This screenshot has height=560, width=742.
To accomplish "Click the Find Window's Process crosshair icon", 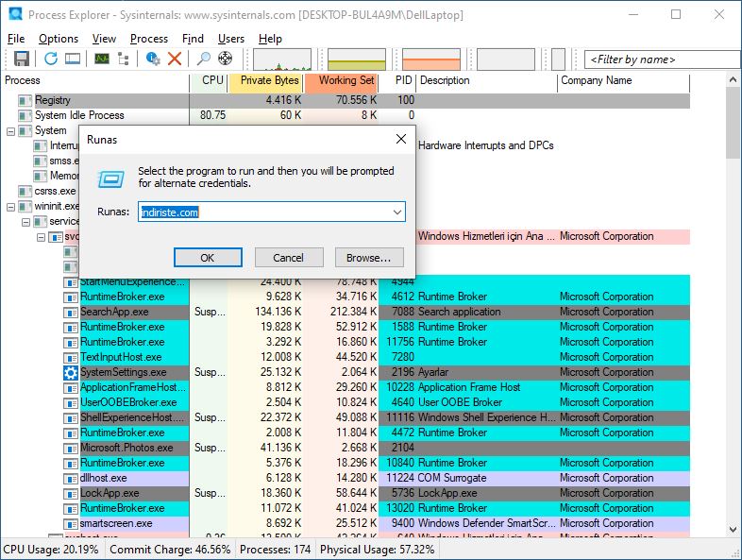I will [226, 59].
